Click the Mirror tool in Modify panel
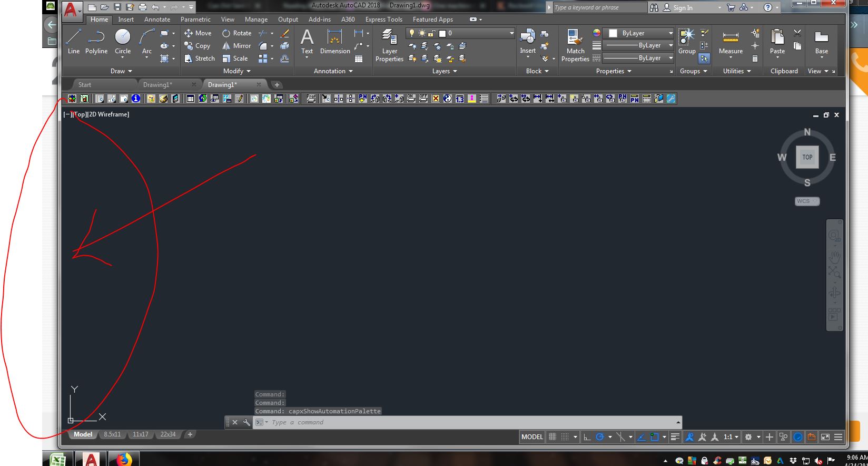Viewport: 868px width, 466px height. [236, 46]
